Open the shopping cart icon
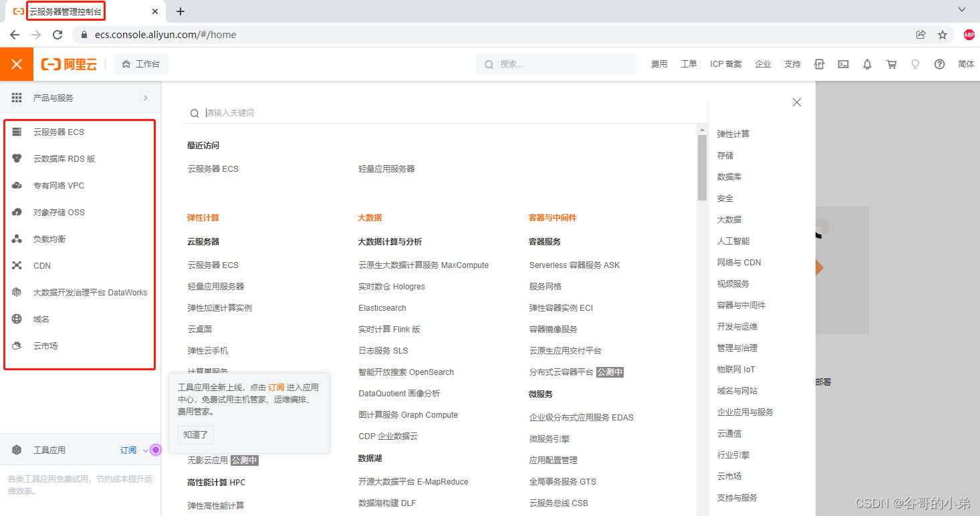This screenshot has height=516, width=980. click(x=892, y=64)
